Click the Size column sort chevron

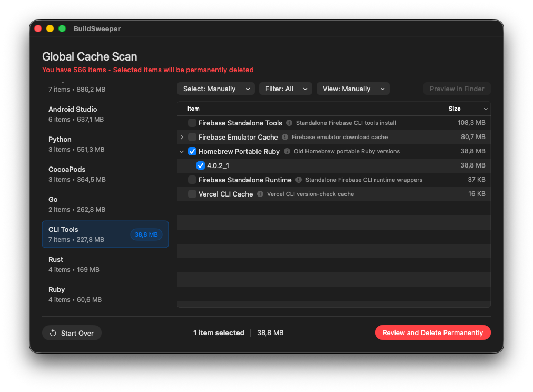(486, 109)
